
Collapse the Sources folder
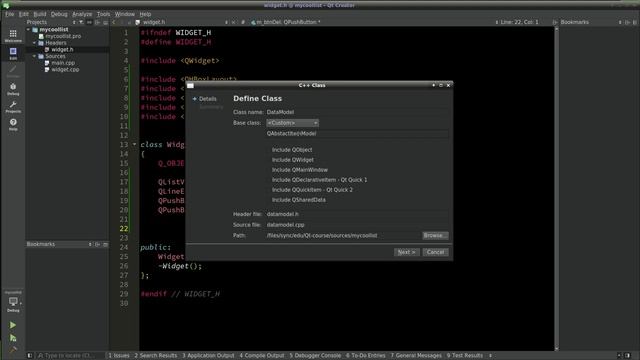pos(35,56)
